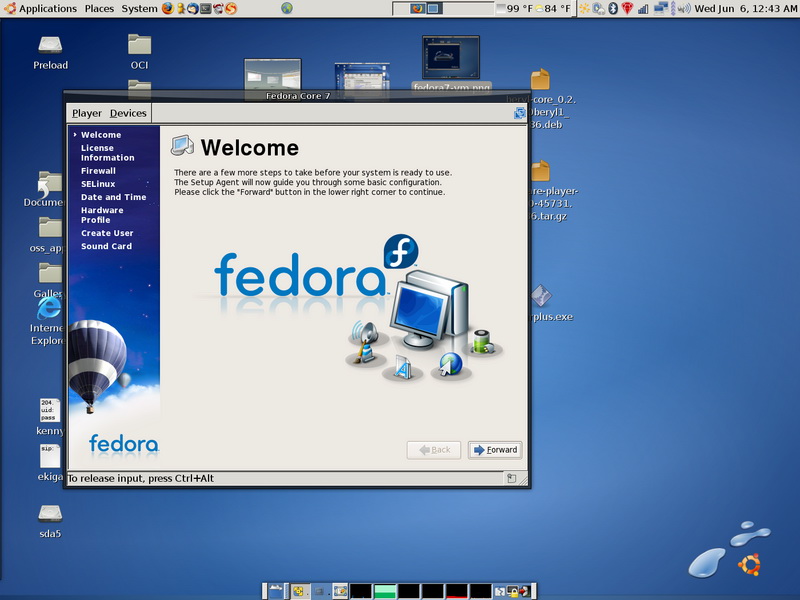Open the Player menu
Image resolution: width=800 pixels, height=600 pixels.
(x=86, y=113)
